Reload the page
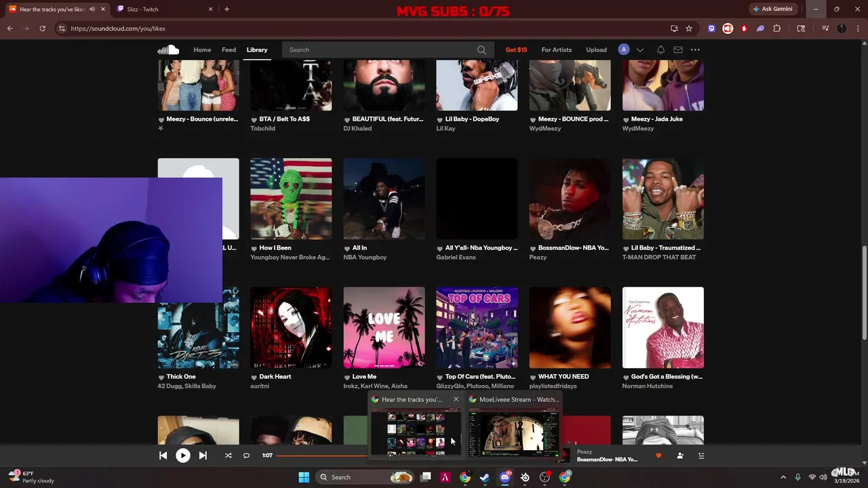This screenshot has height=488, width=868. pos(42,28)
